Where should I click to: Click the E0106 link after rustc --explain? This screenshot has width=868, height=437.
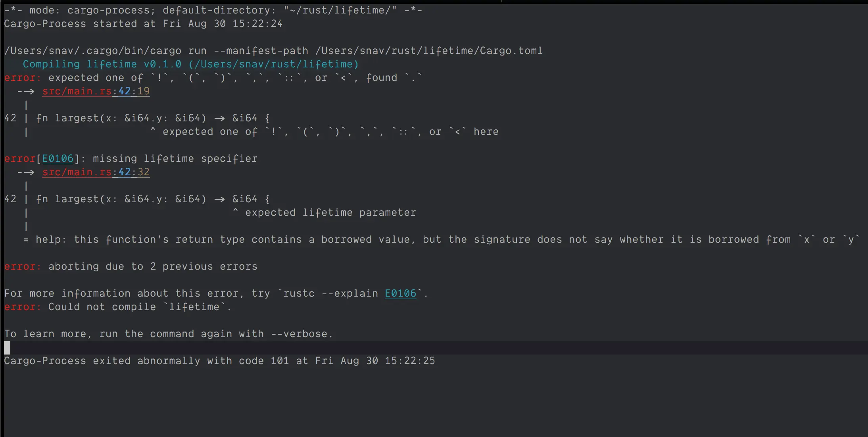401,293
